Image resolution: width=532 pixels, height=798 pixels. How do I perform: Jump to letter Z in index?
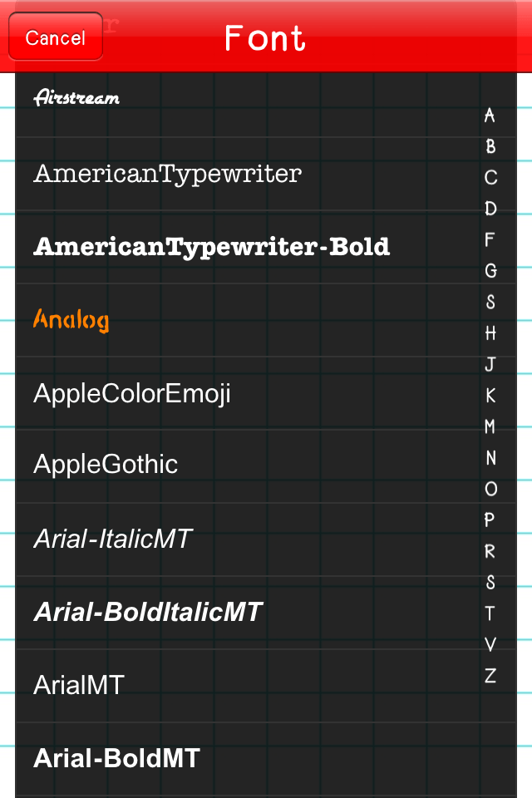(490, 676)
